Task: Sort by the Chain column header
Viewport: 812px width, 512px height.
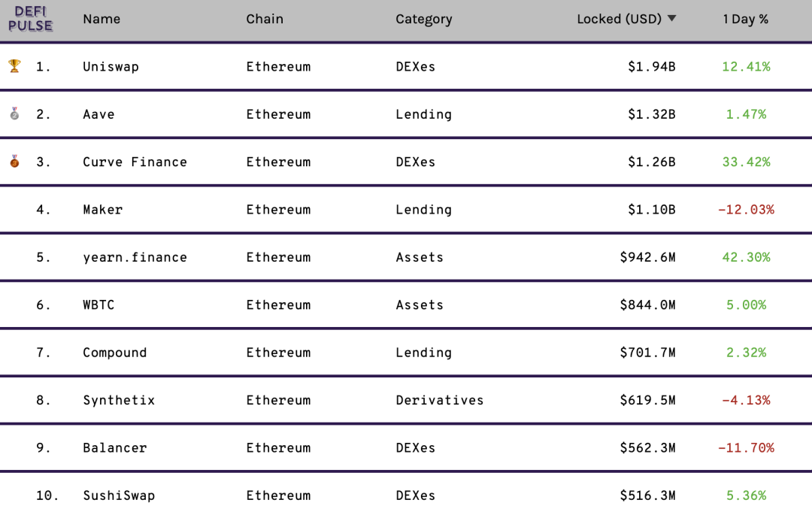Action: click(x=265, y=19)
